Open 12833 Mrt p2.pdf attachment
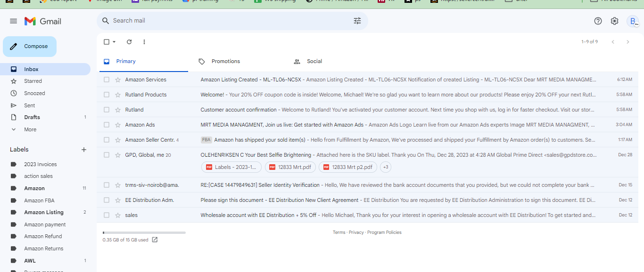Viewport: 644px width, 272px height. click(348, 167)
